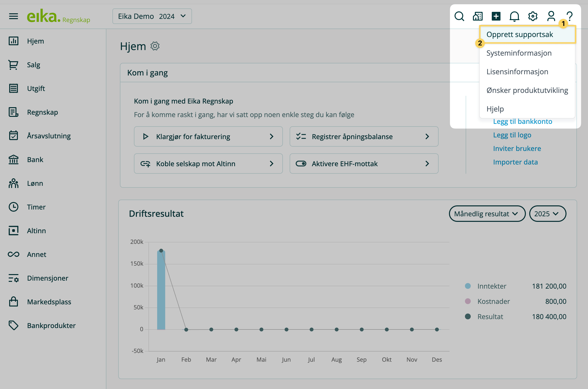Select Opprett supportsak menu entry
The image size is (588, 389).
click(520, 35)
